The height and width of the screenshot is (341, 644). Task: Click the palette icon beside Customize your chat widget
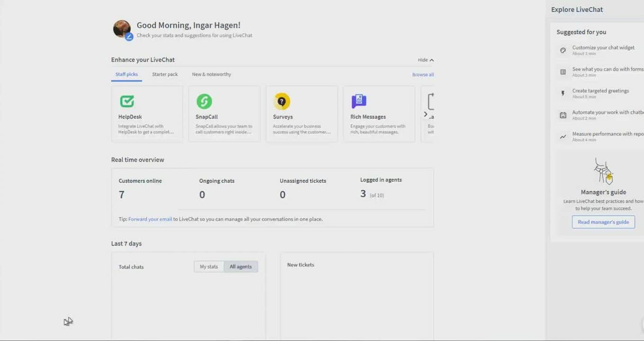tap(563, 50)
